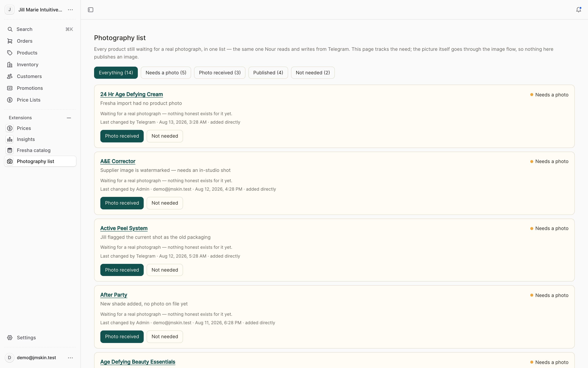Image resolution: width=588 pixels, height=368 pixels.
Task: Click 'Fresha import had no product photo' note
Action: (141, 103)
